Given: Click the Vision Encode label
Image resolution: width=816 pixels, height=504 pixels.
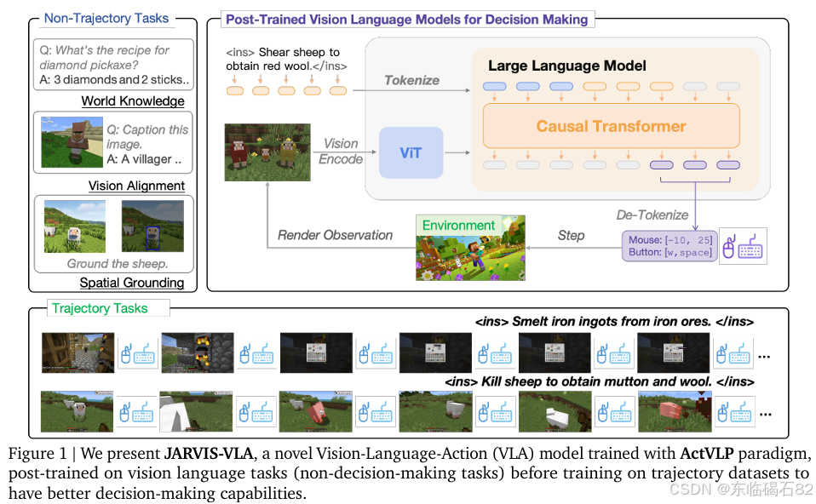Looking at the screenshot, I should click(x=341, y=151).
